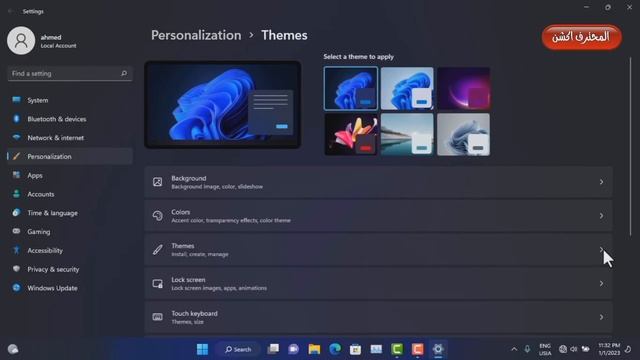Expand the Lock screen row chevron
The height and width of the screenshot is (360, 640).
[601, 283]
